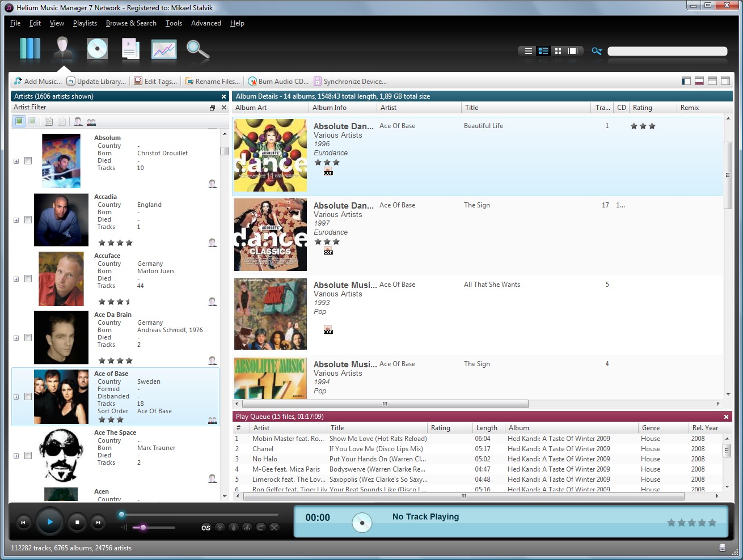Open the Statistics chart icon
743x560 pixels.
click(164, 49)
